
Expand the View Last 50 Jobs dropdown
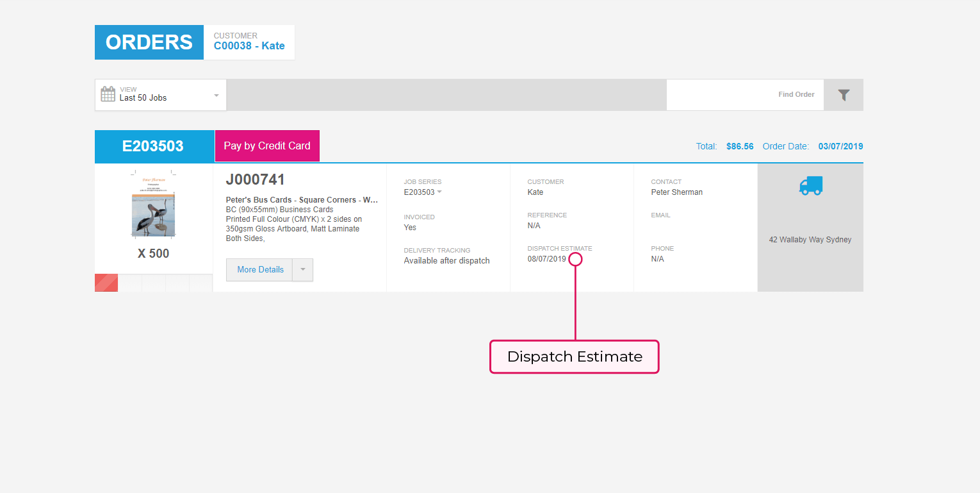(216, 95)
